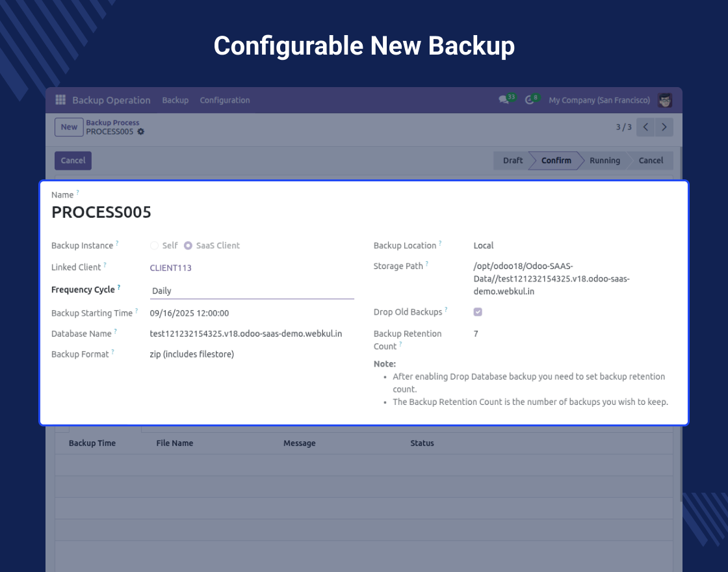Click the zip (includes filestore) format value

pyautogui.click(x=192, y=354)
